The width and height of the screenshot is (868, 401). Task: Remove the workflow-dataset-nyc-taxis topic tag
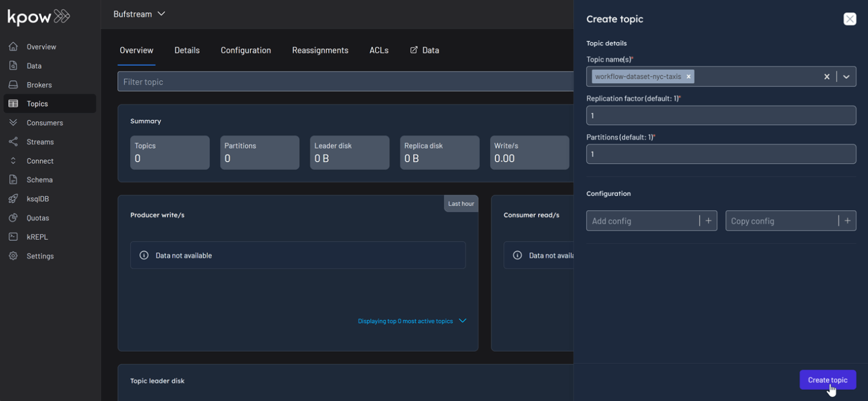[689, 76]
